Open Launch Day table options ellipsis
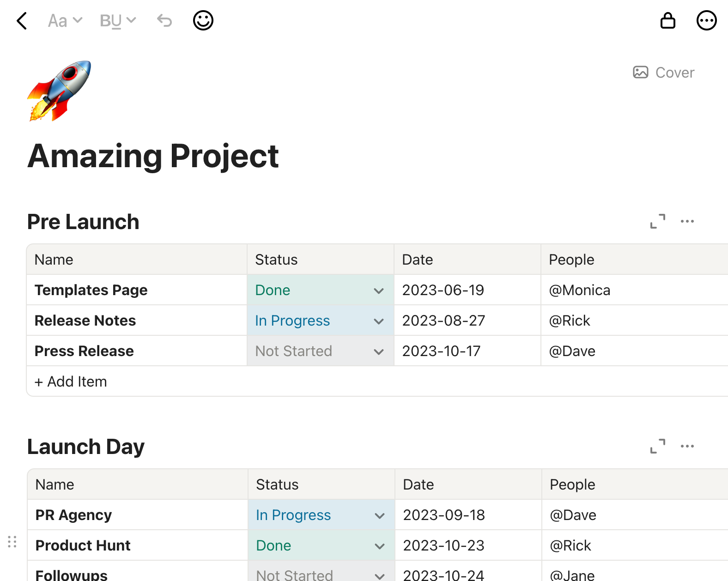This screenshot has height=581, width=728. pyautogui.click(x=687, y=446)
